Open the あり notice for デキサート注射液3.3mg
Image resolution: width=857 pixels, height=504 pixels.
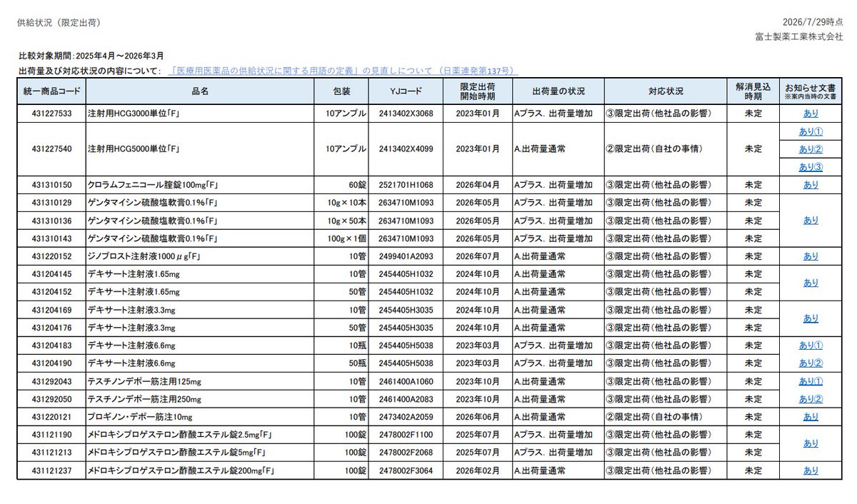(811, 318)
